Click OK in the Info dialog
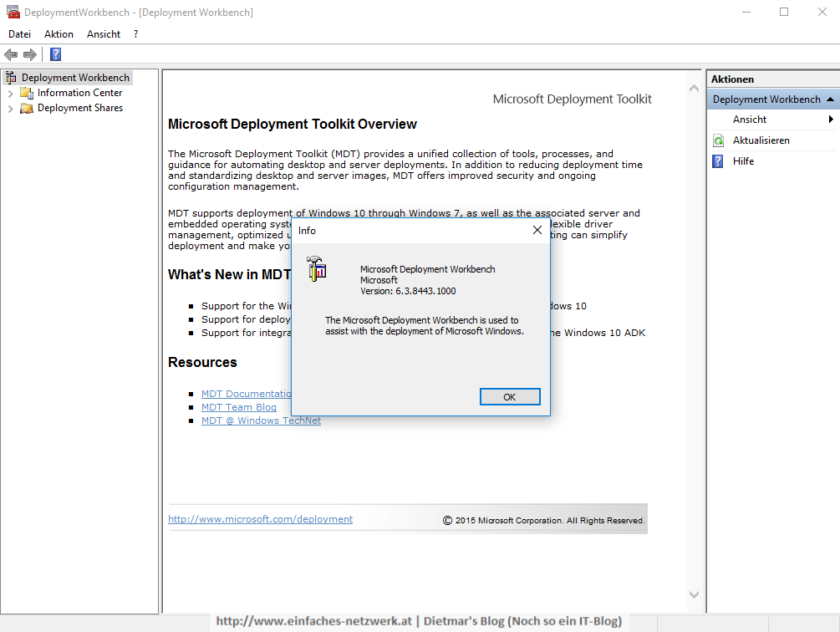The height and width of the screenshot is (632, 840). (510, 397)
